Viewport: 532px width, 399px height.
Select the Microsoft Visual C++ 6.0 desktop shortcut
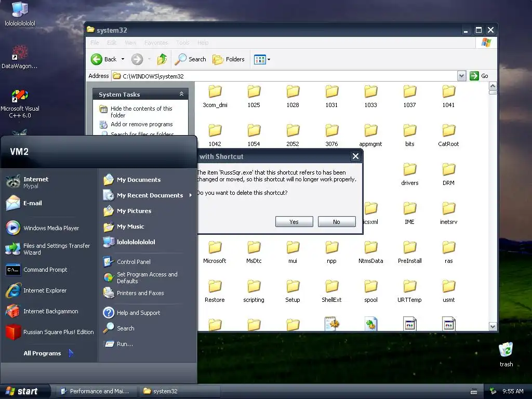20,103
